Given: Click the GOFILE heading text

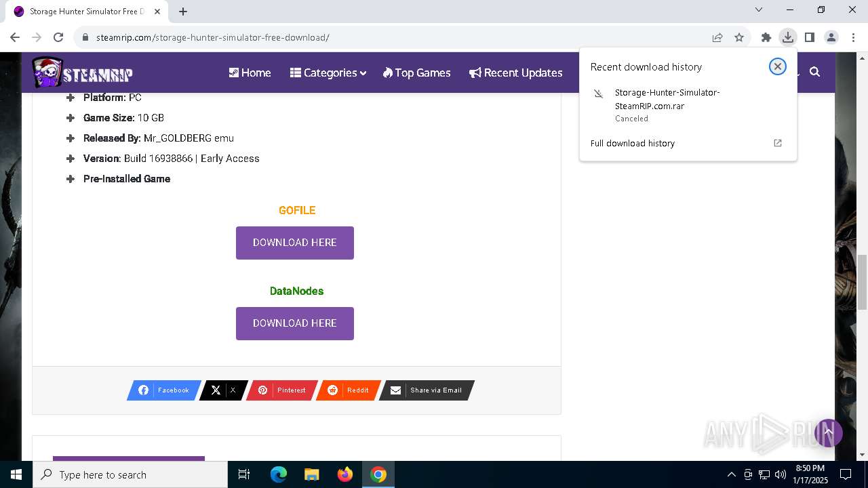Looking at the screenshot, I should click(297, 210).
